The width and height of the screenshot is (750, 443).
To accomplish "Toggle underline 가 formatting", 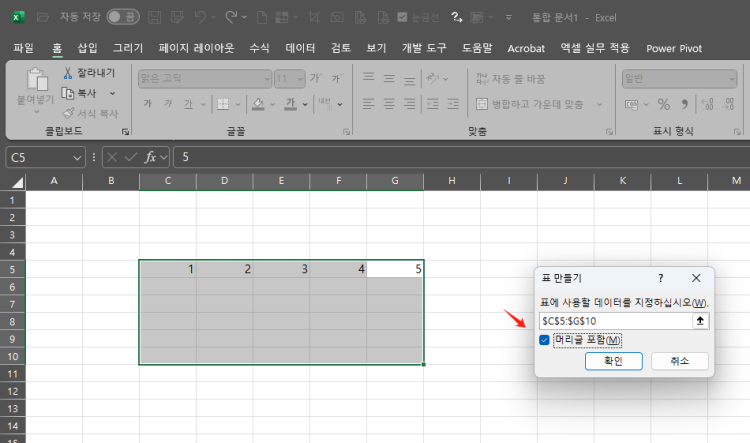I will click(x=188, y=104).
